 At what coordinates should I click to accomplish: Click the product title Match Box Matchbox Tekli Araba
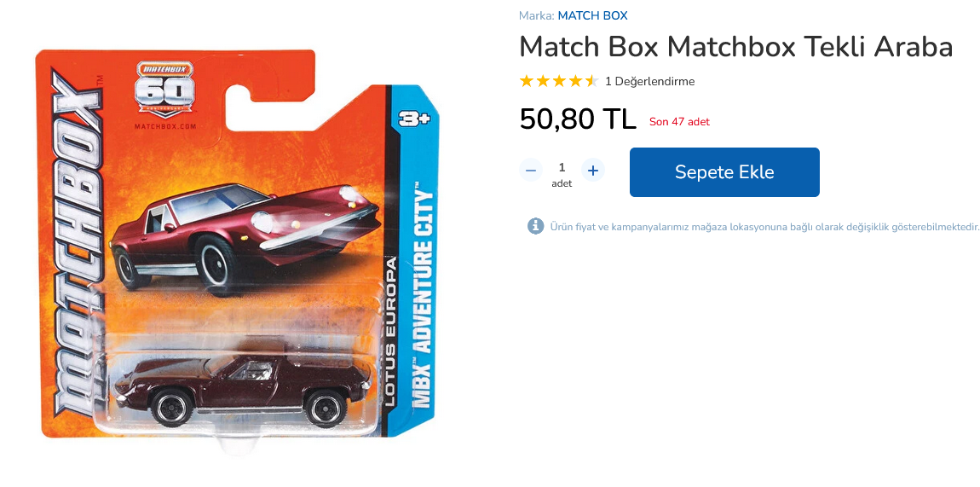click(x=735, y=46)
